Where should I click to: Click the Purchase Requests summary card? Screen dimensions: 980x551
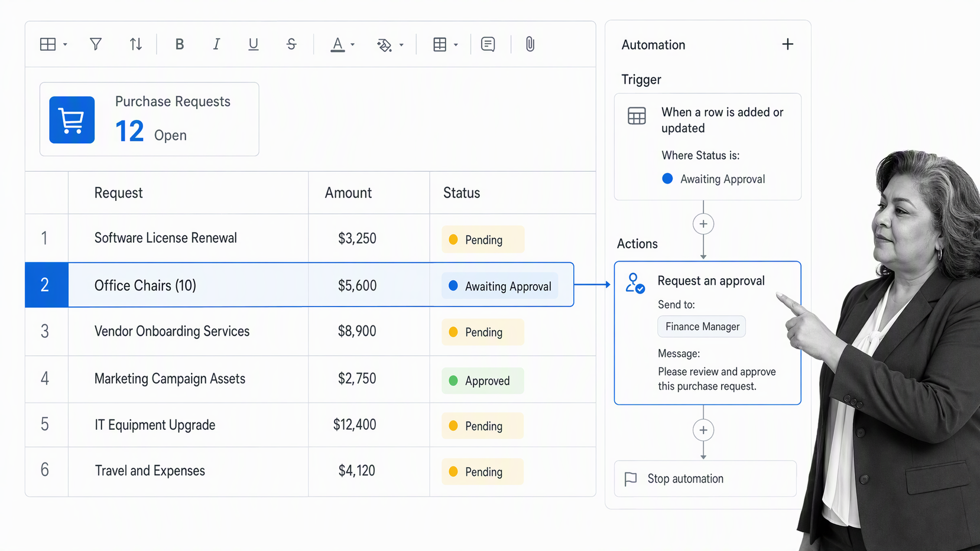pyautogui.click(x=149, y=119)
